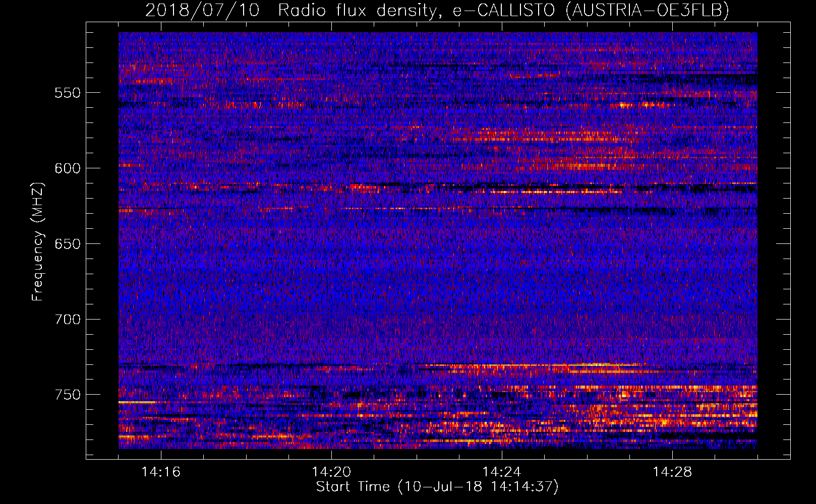
Task: Click the '14:28' time tick label
Action: [672, 472]
